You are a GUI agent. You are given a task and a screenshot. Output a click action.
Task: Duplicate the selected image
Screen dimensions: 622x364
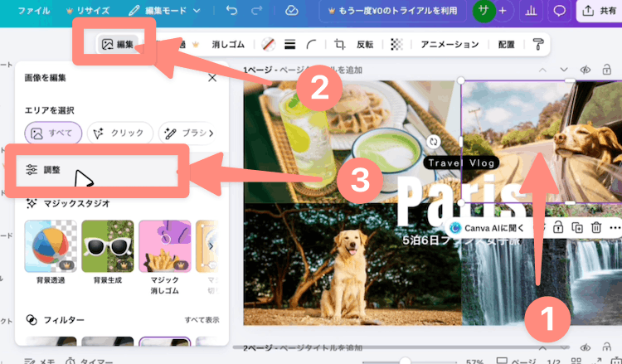(577, 228)
